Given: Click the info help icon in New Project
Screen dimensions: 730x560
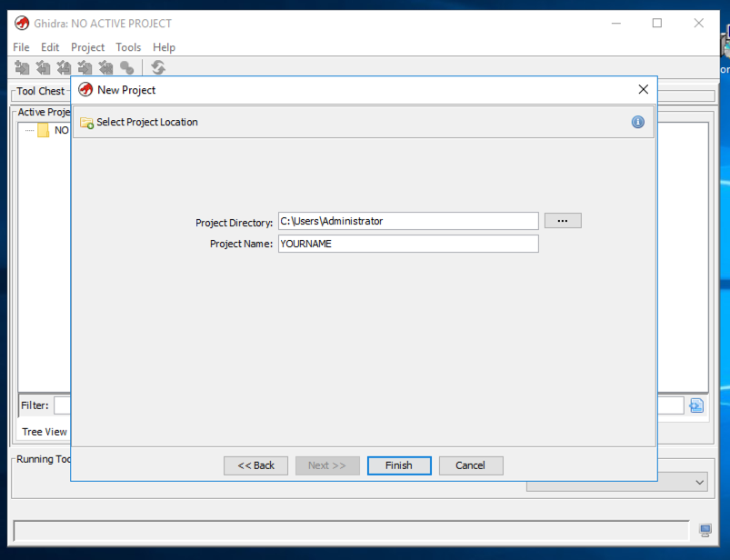Looking at the screenshot, I should pos(638,122).
